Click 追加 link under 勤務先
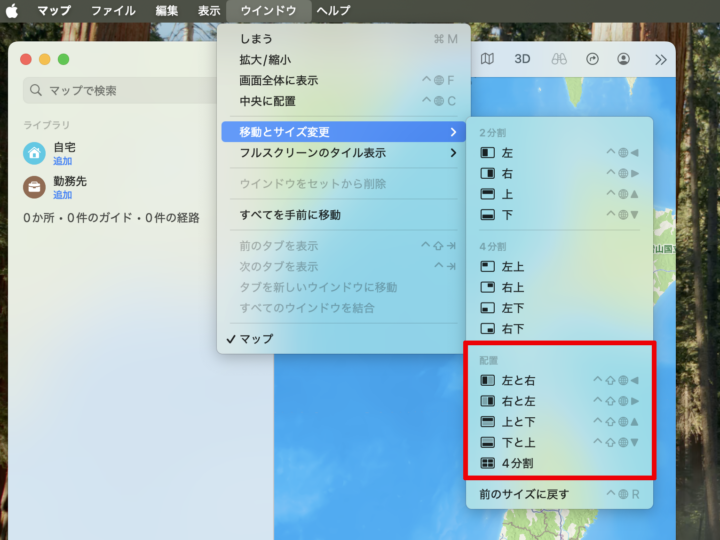 62,195
